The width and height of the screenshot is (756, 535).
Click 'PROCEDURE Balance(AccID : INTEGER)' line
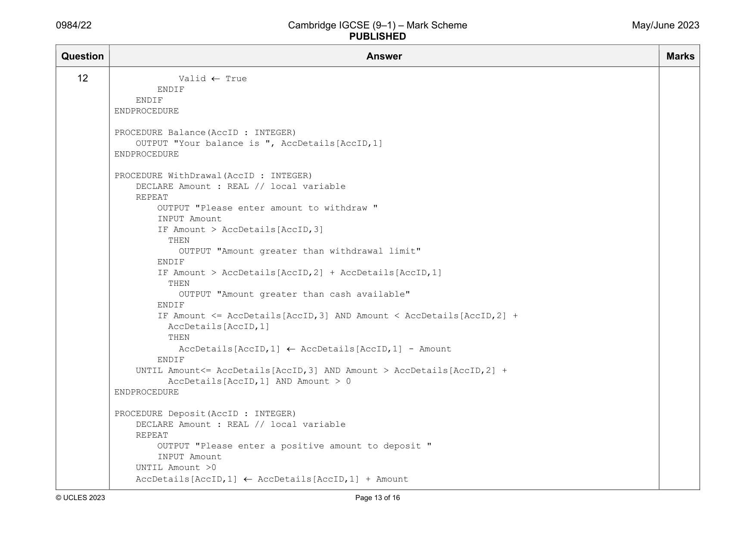(205, 132)
